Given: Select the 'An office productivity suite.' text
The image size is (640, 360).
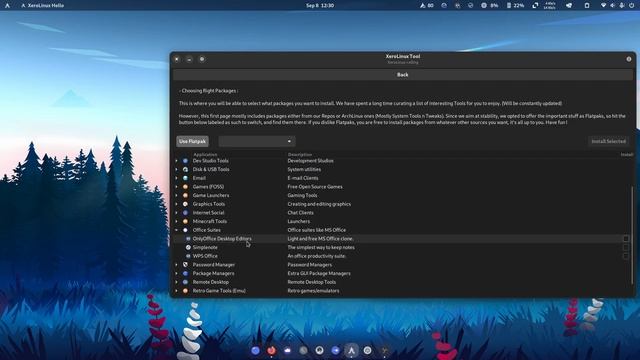Looking at the screenshot, I should [317, 256].
